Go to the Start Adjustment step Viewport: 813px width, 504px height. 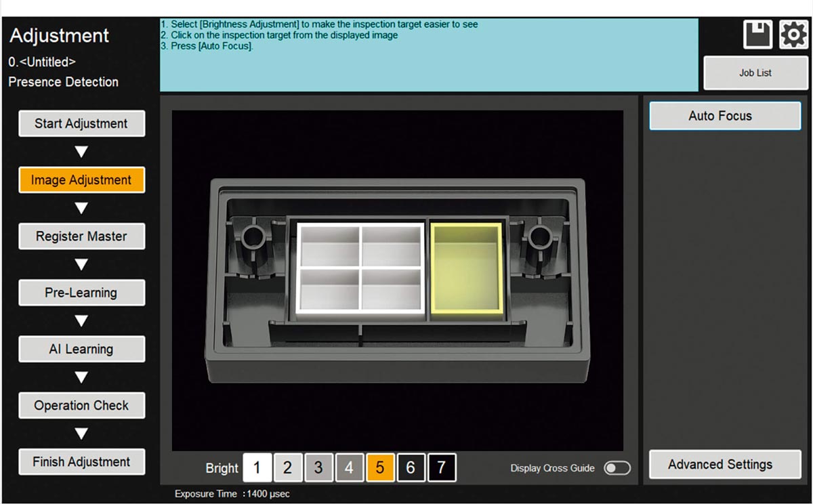point(81,124)
